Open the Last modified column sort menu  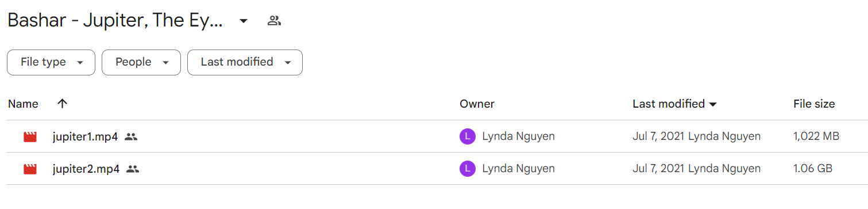pos(675,104)
